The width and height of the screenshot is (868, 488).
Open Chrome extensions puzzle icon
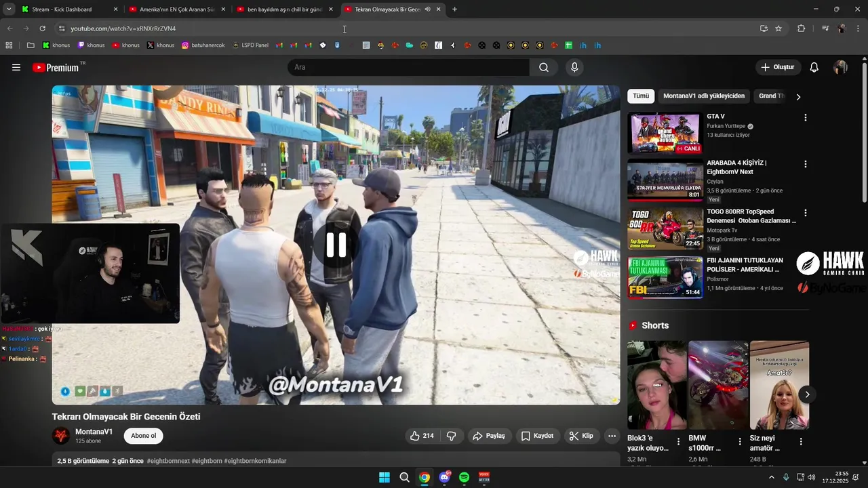pos(801,28)
